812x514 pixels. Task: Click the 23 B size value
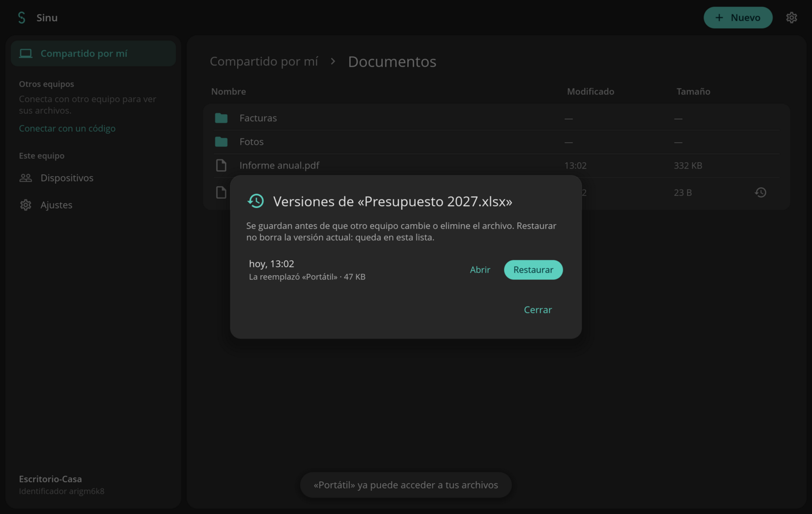pyautogui.click(x=683, y=192)
